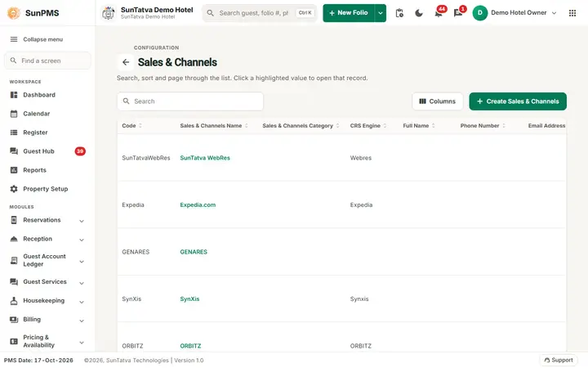The width and height of the screenshot is (588, 368).
Task: Click the Billing icon in the sidebar
Action: point(14,320)
